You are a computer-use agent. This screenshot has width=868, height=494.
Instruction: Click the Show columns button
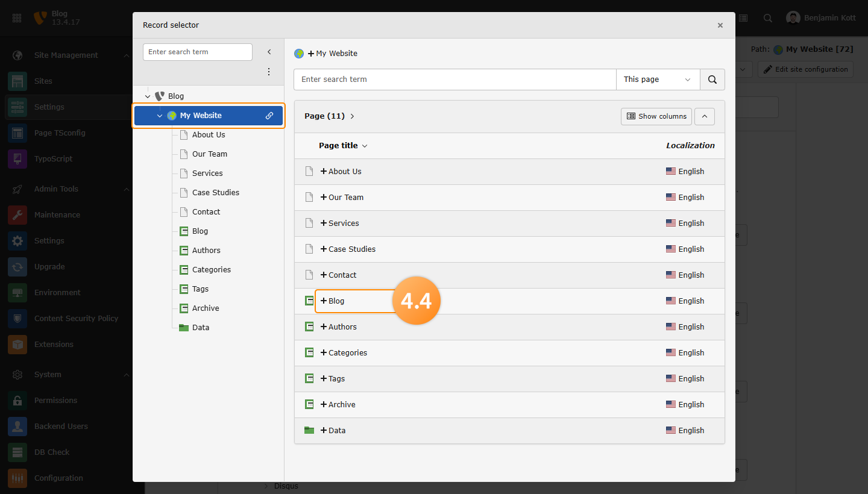tap(656, 116)
